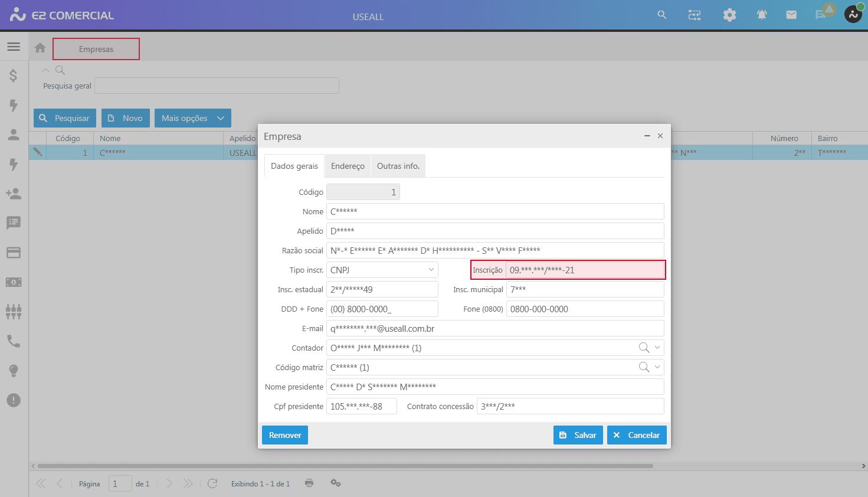The height and width of the screenshot is (497, 868).
Task: Open the notifications bell icon
Action: pos(762,15)
